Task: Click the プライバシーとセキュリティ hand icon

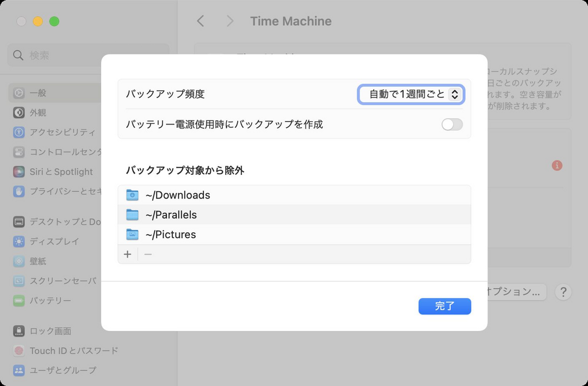Action: click(x=19, y=192)
